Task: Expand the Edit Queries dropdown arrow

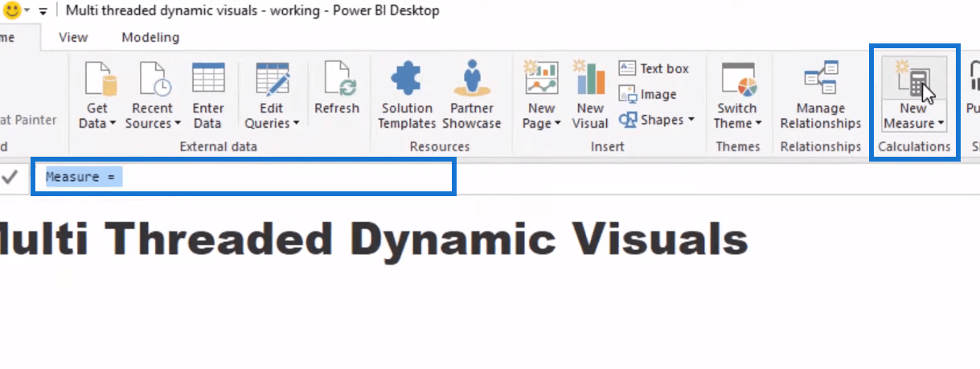Action: pos(296,124)
